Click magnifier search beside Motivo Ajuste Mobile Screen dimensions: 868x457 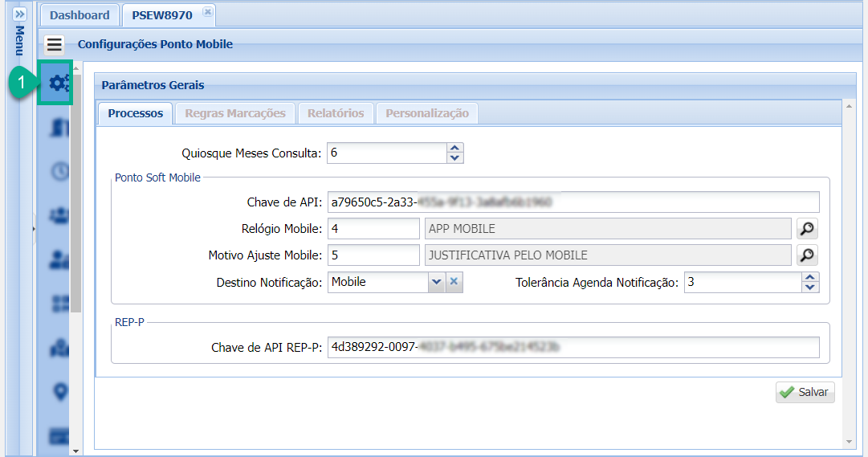[x=807, y=255]
